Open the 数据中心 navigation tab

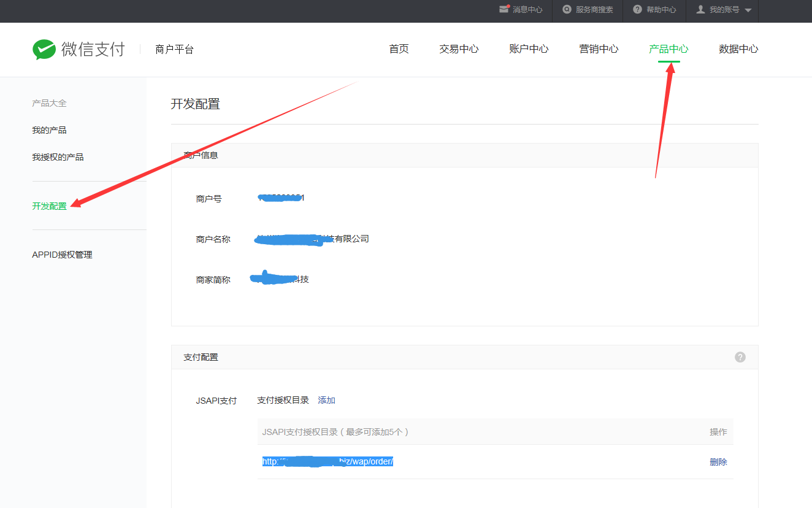pyautogui.click(x=738, y=49)
